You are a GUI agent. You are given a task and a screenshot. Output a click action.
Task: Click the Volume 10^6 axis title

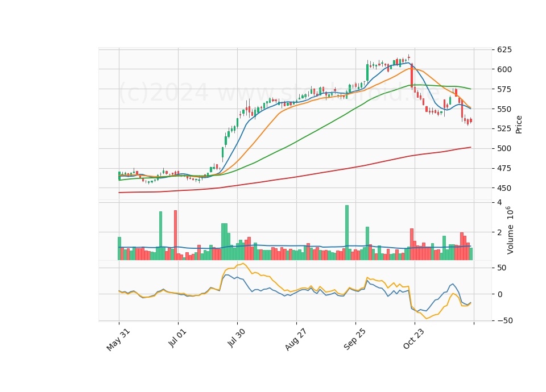(510, 230)
